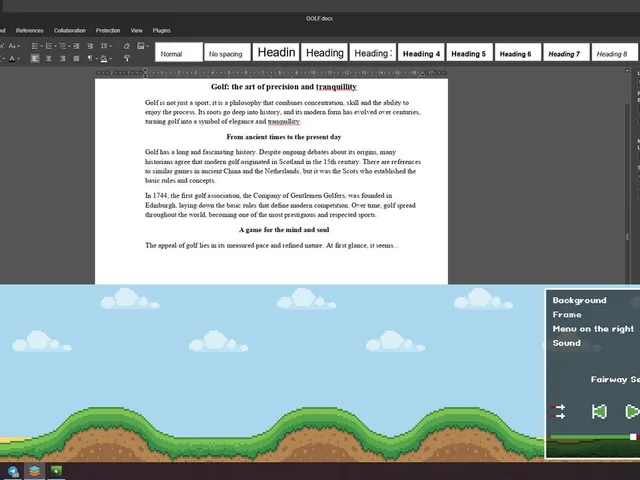Click the multilevel list icon
The width and height of the screenshot is (640, 480).
click(x=63, y=46)
